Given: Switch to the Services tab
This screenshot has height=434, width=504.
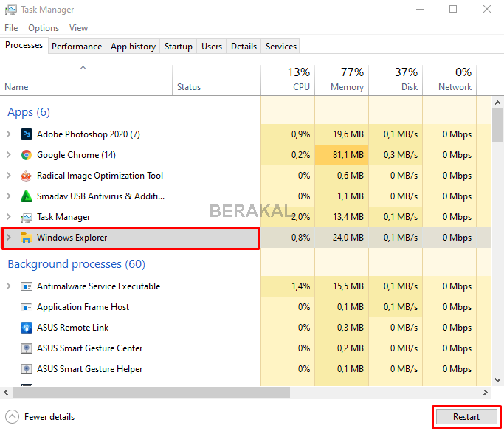Looking at the screenshot, I should tap(281, 46).
